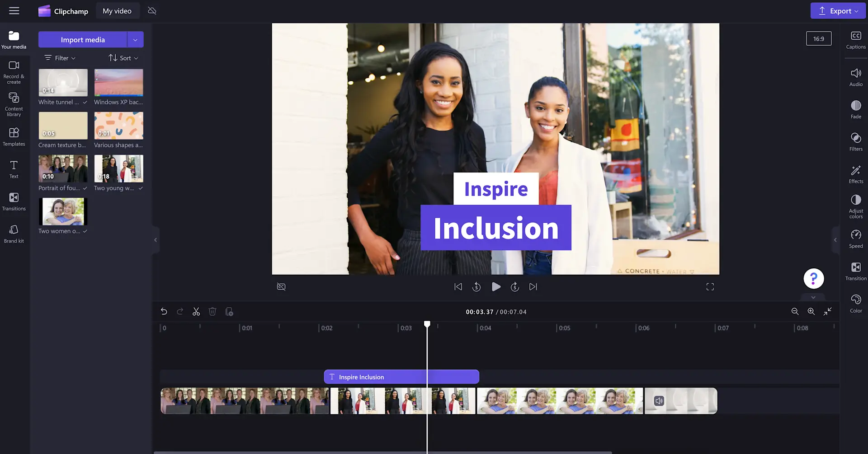This screenshot has height=454, width=868.
Task: Collapse the left media panel
Action: point(156,240)
